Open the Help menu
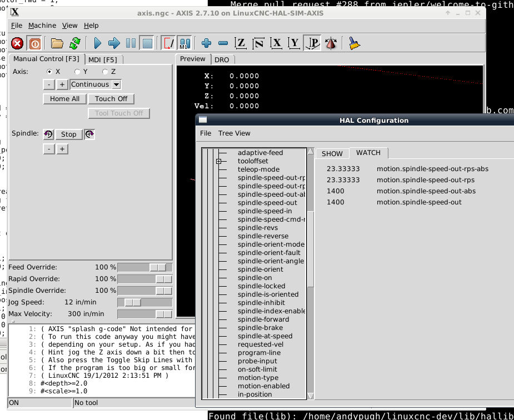 [x=91, y=26]
